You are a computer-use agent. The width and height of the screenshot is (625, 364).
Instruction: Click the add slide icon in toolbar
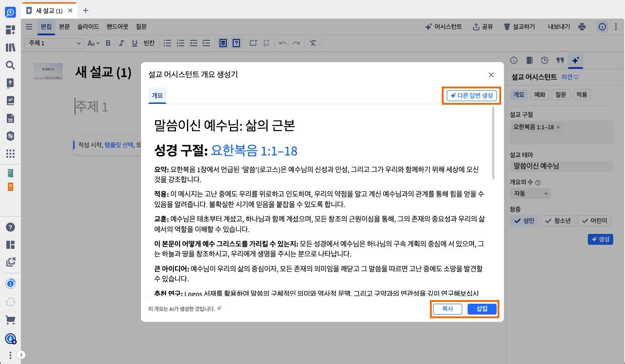(x=253, y=43)
